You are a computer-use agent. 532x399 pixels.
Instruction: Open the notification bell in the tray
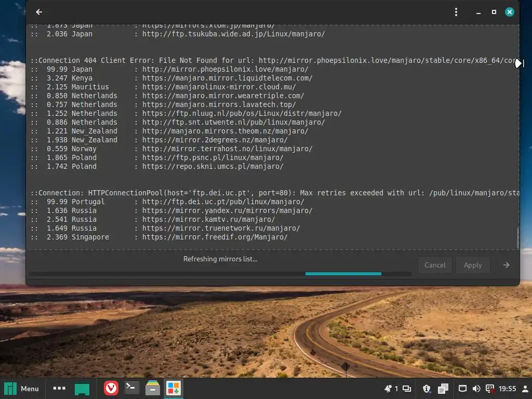click(x=388, y=389)
